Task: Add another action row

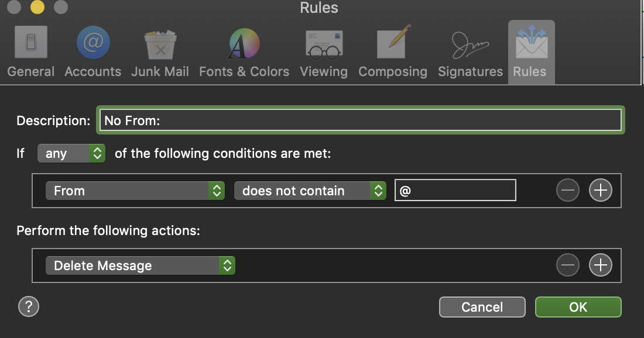Action: [600, 265]
